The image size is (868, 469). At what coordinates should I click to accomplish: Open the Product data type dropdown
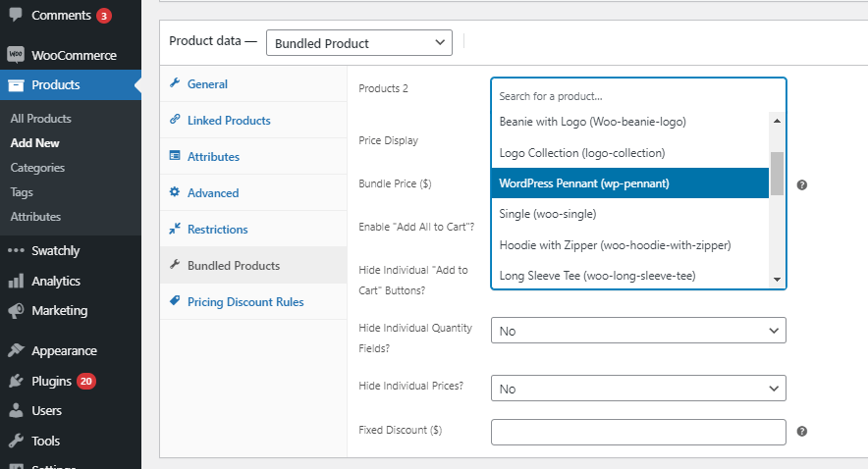click(359, 43)
